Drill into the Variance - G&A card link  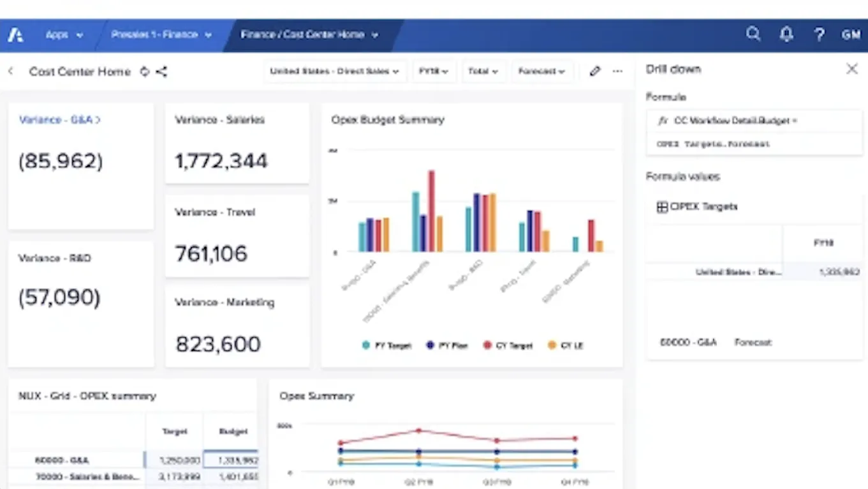point(59,119)
